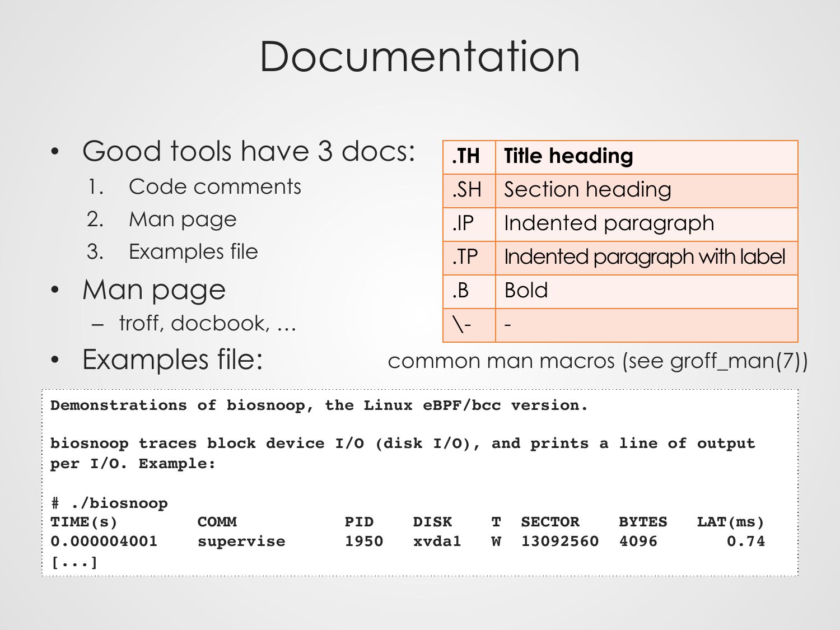
Task: Click the large "Man page" bullet heading
Action: 153,290
